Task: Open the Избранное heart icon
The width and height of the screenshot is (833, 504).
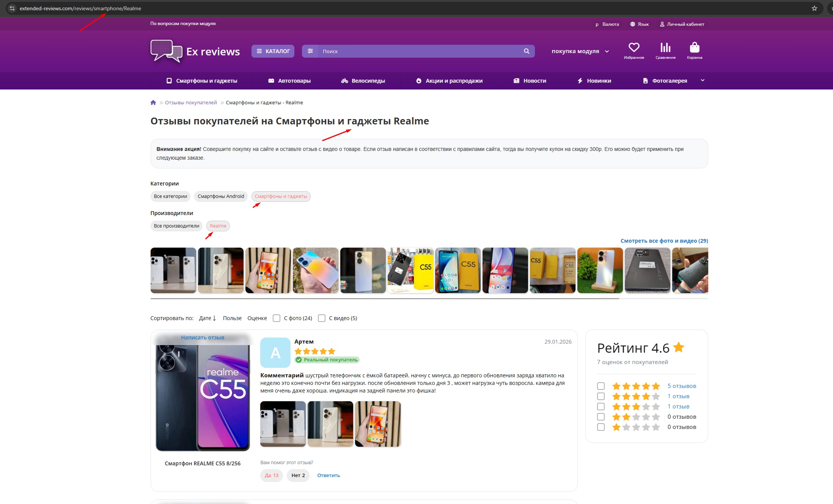Action: 634,48
